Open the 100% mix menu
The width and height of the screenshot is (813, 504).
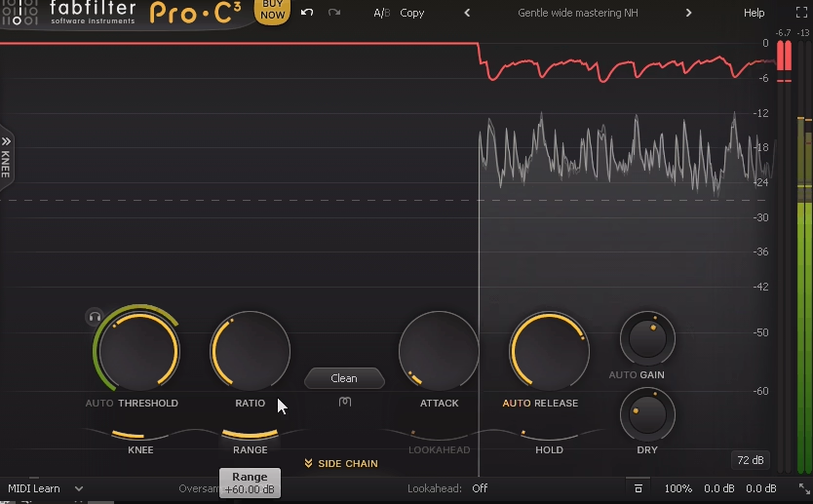coord(678,488)
